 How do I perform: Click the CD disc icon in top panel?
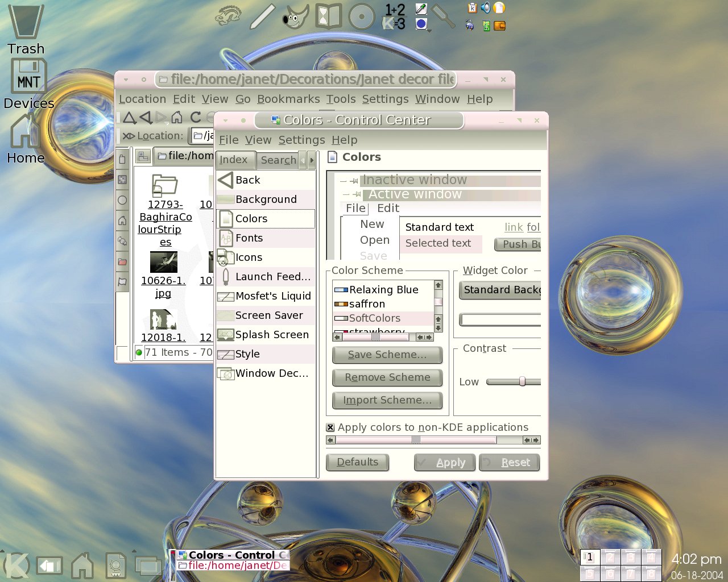pyautogui.click(x=361, y=16)
